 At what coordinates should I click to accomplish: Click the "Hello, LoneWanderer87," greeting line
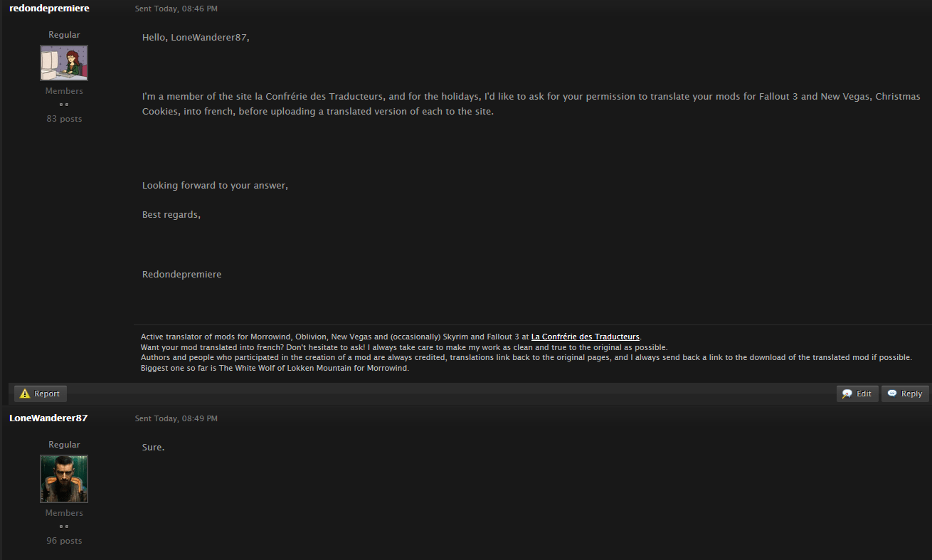coord(196,37)
